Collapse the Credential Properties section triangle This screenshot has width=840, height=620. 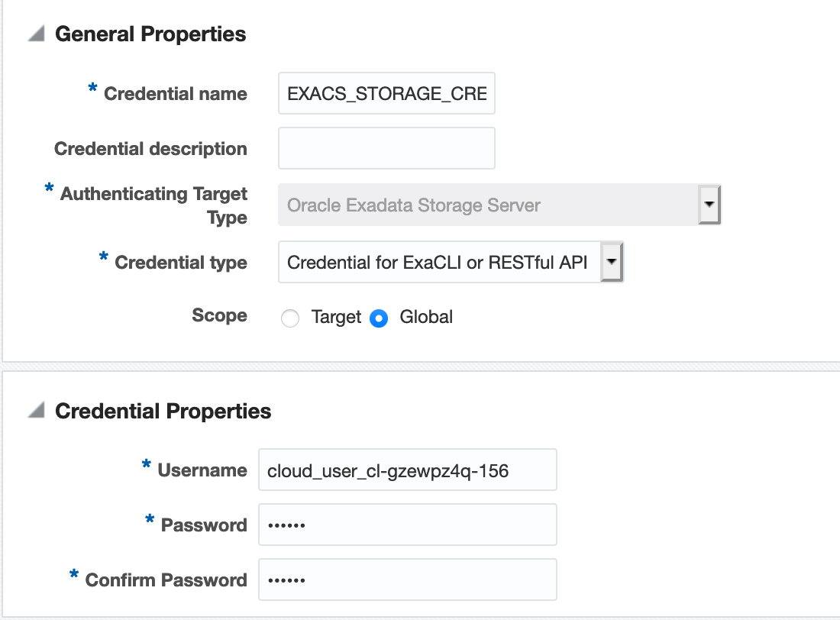tap(36, 412)
